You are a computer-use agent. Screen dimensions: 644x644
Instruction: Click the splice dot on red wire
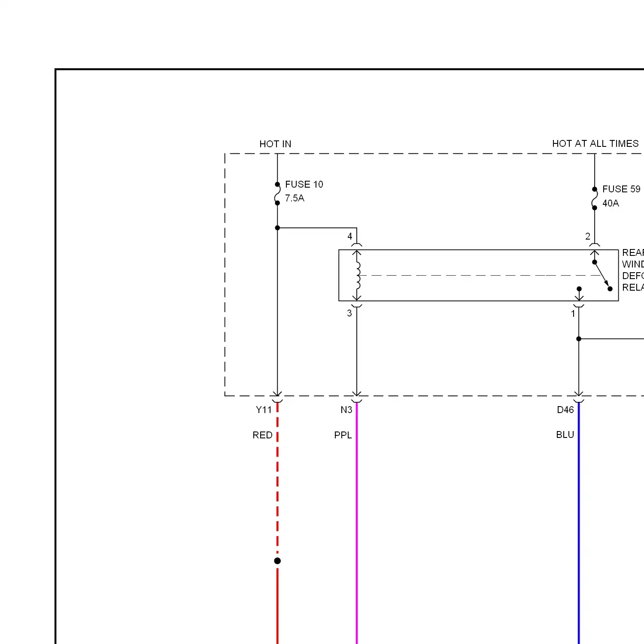(x=277, y=561)
